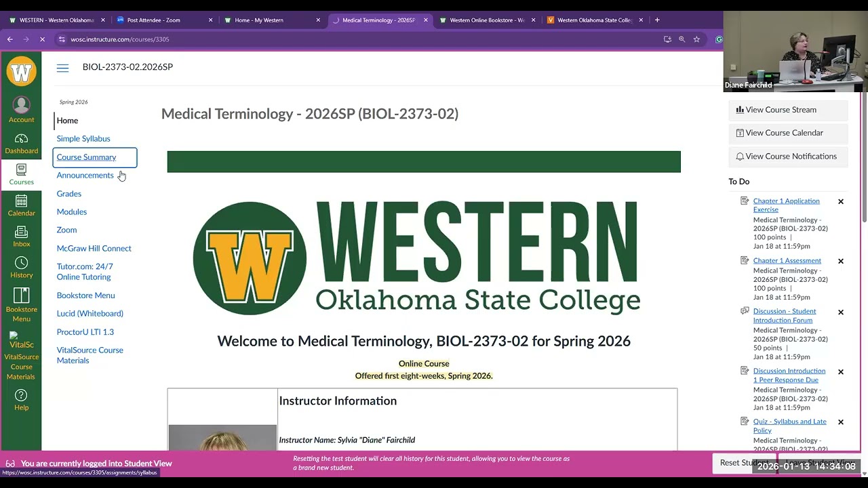Screen dimensions: 868x488
Task: Go to the Canvas Dashboard
Action: [x=21, y=144]
